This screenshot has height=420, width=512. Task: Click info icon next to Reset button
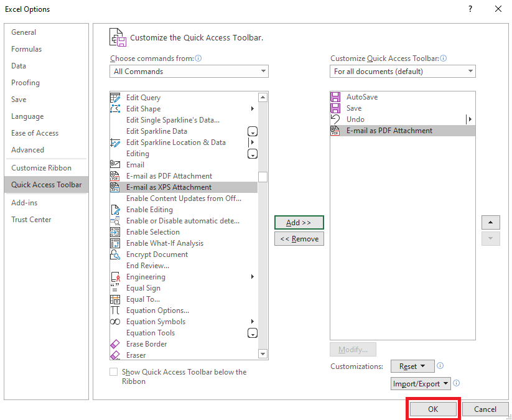pyautogui.click(x=440, y=366)
